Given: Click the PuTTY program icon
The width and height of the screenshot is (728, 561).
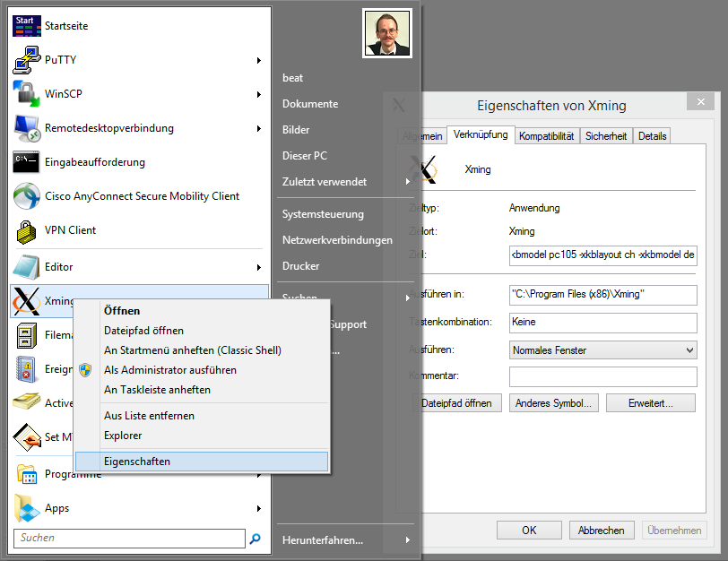Looking at the screenshot, I should point(27,60).
